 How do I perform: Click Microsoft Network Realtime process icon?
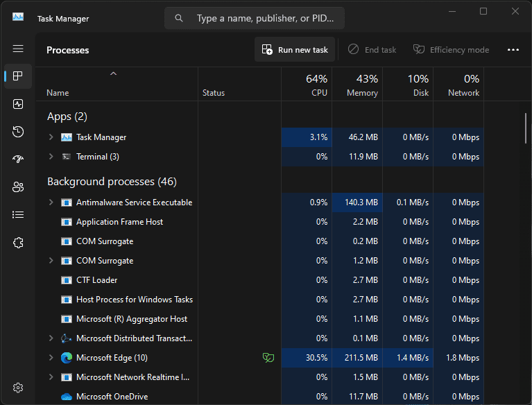click(x=66, y=377)
